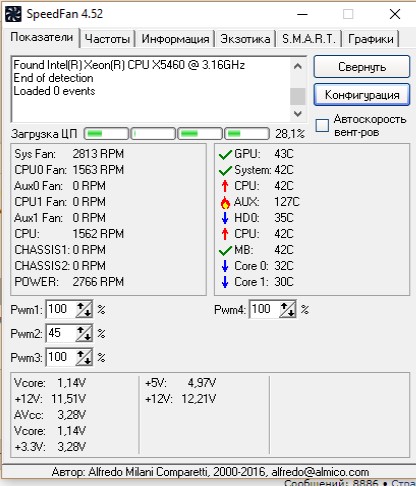Viewport: 416px width, 487px height.
Task: Click the second CPU load bar
Action: click(x=153, y=134)
